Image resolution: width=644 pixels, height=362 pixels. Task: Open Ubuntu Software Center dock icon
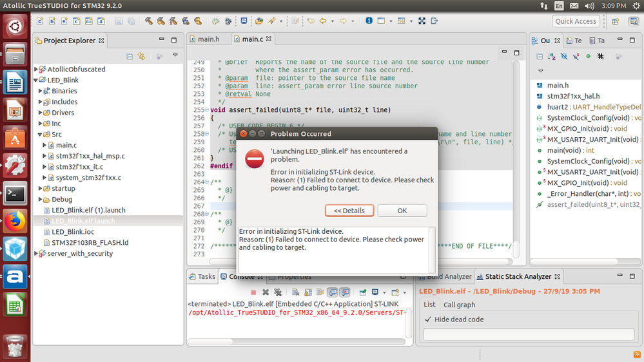pos(15,137)
